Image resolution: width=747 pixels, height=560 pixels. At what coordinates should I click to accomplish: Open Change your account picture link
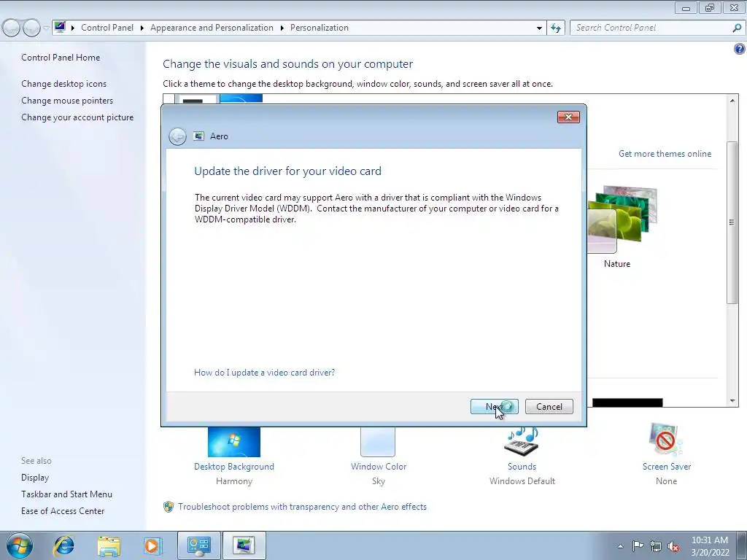pyautogui.click(x=77, y=117)
